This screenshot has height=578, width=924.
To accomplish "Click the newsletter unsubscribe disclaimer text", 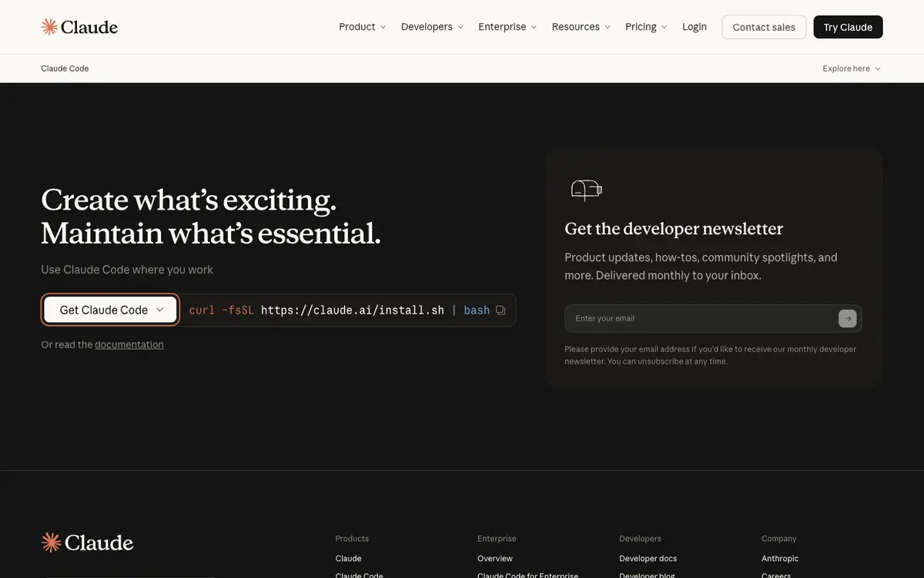I will [711, 355].
